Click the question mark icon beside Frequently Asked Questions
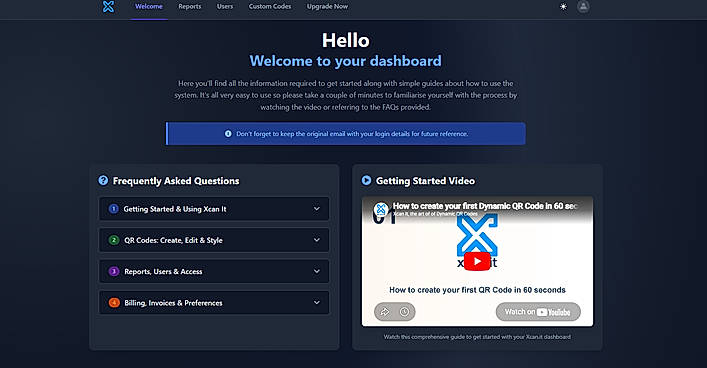This screenshot has height=368, width=707. (103, 180)
